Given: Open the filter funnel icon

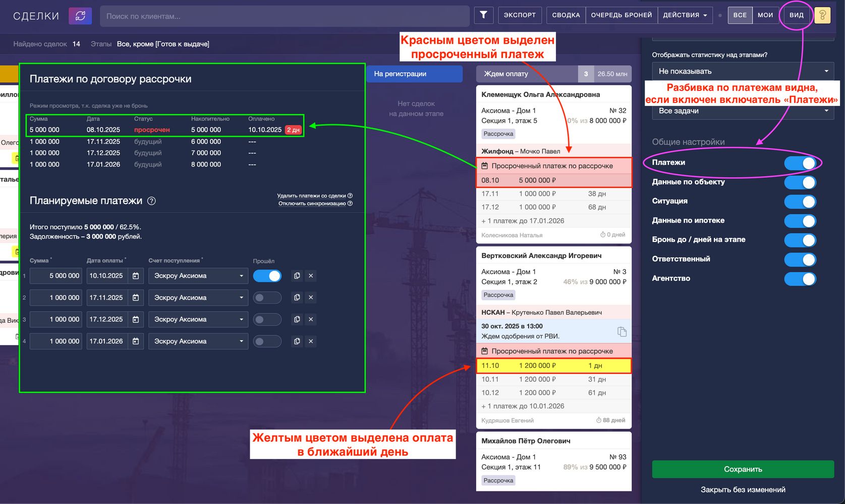Looking at the screenshot, I should point(483,15).
